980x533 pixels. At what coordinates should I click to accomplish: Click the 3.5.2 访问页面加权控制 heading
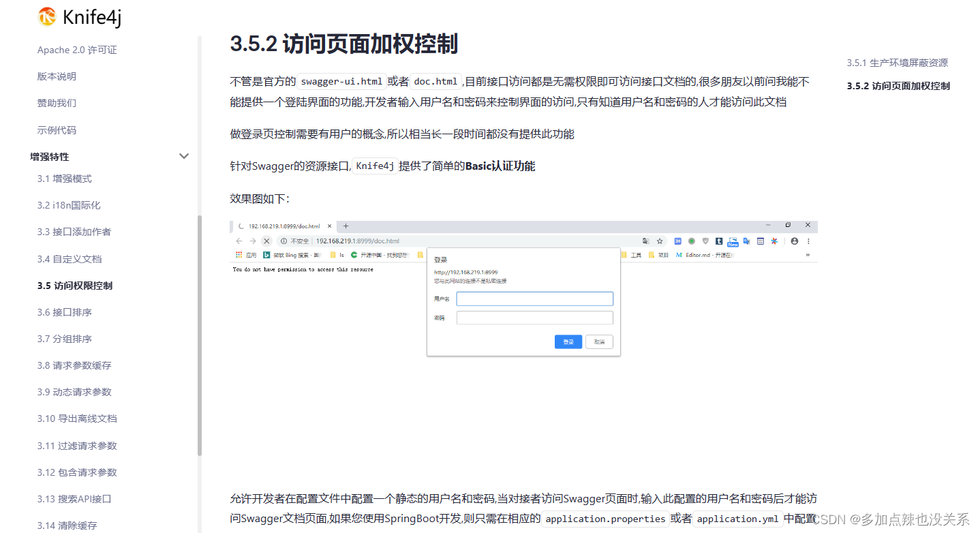344,44
